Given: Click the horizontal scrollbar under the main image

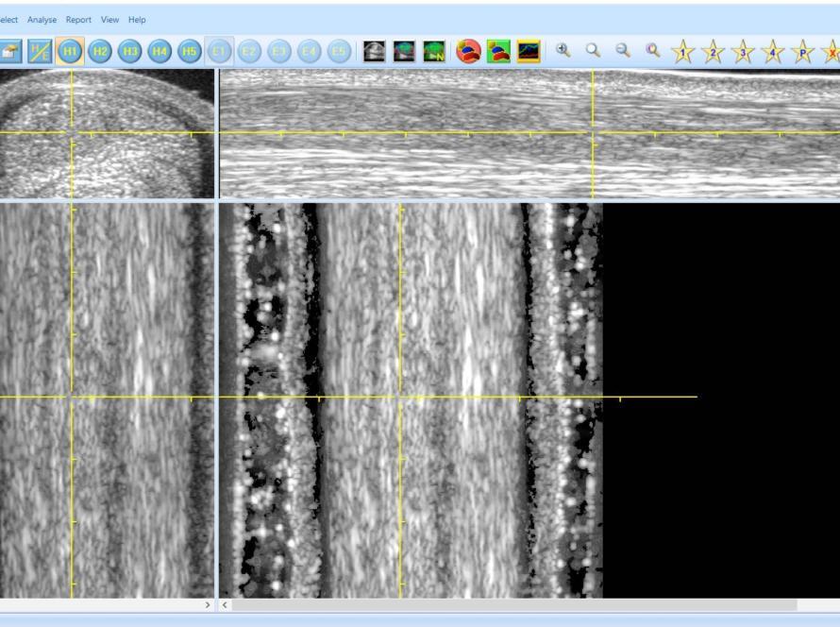Looking at the screenshot, I should (x=514, y=604).
